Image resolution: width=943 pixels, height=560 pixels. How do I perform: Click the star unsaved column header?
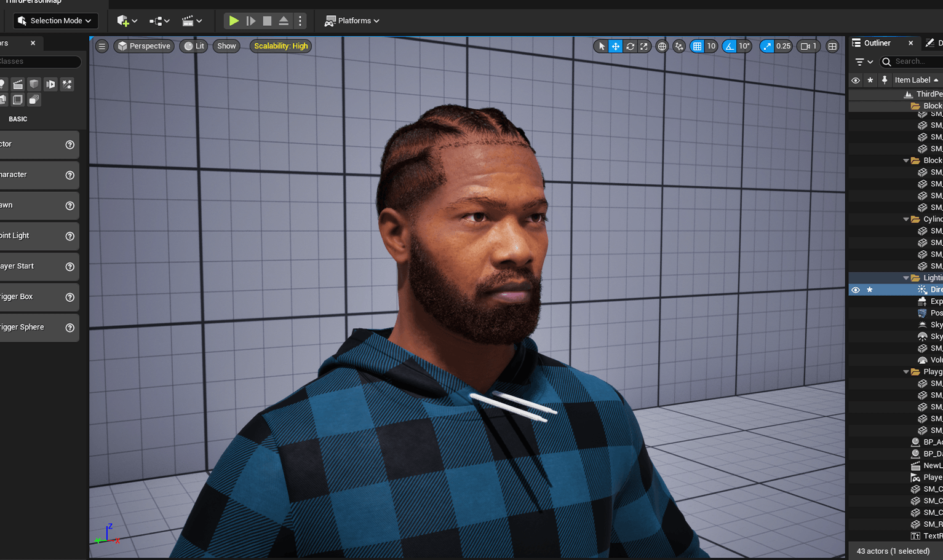click(x=870, y=80)
